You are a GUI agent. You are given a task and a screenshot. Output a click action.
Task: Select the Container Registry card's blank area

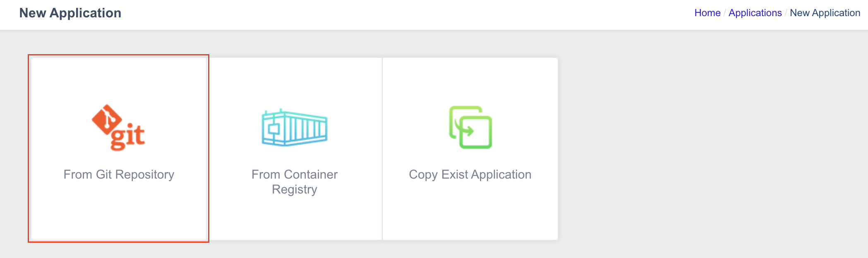tap(295, 219)
